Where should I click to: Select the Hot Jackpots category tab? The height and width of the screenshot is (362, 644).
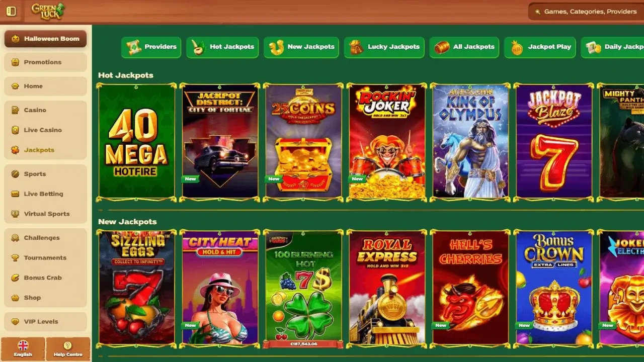[x=222, y=47]
